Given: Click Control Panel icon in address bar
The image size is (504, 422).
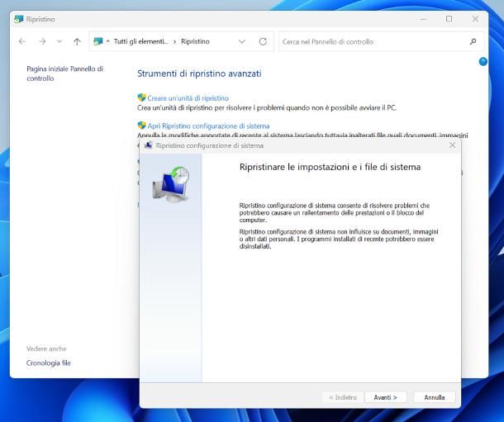Looking at the screenshot, I should [97, 41].
